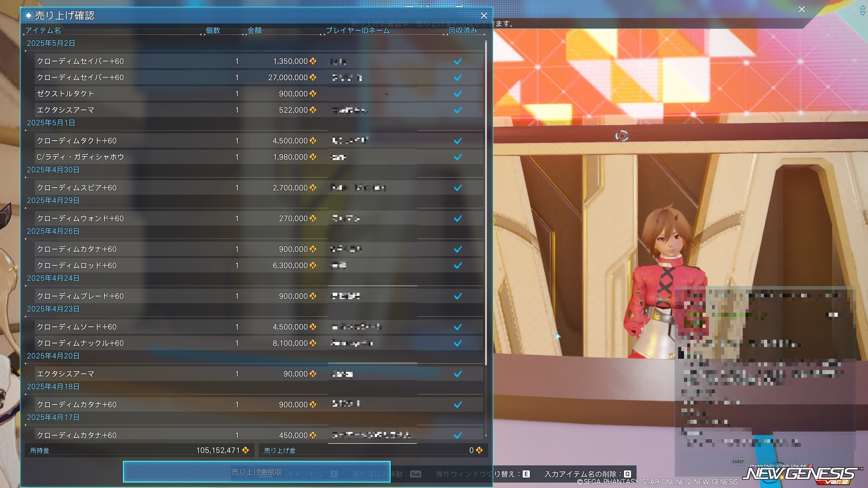Image resolution: width=868 pixels, height=488 pixels.
Task: Click meseta icon beside 522,000 amount
Action: [x=313, y=110]
